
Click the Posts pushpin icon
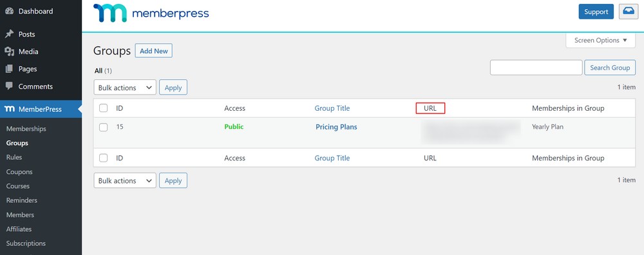(9, 34)
